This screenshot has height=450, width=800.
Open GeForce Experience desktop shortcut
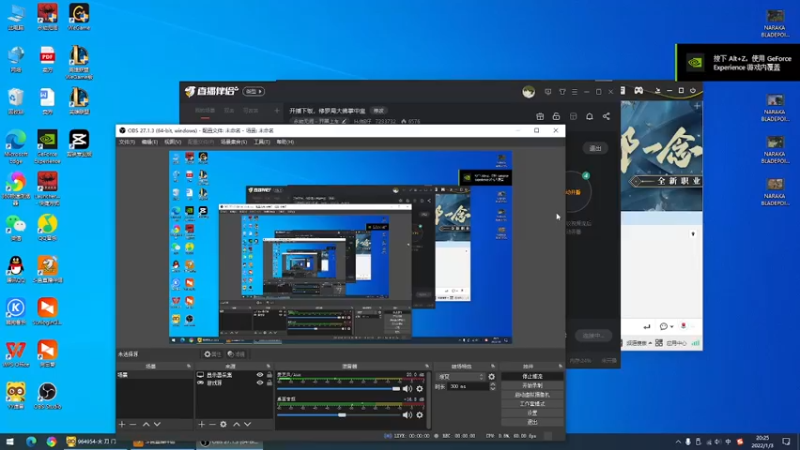pos(47,146)
